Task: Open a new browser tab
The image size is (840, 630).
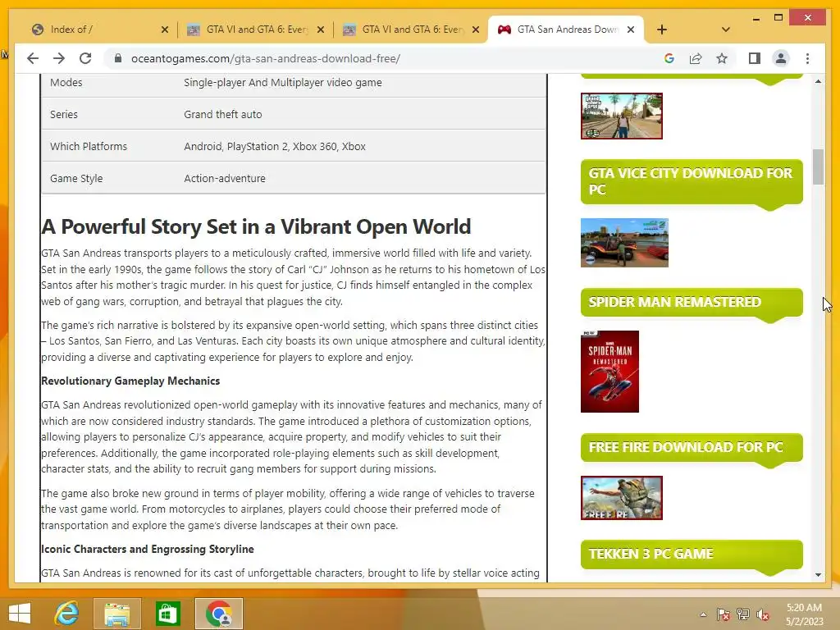Action: coord(662,30)
